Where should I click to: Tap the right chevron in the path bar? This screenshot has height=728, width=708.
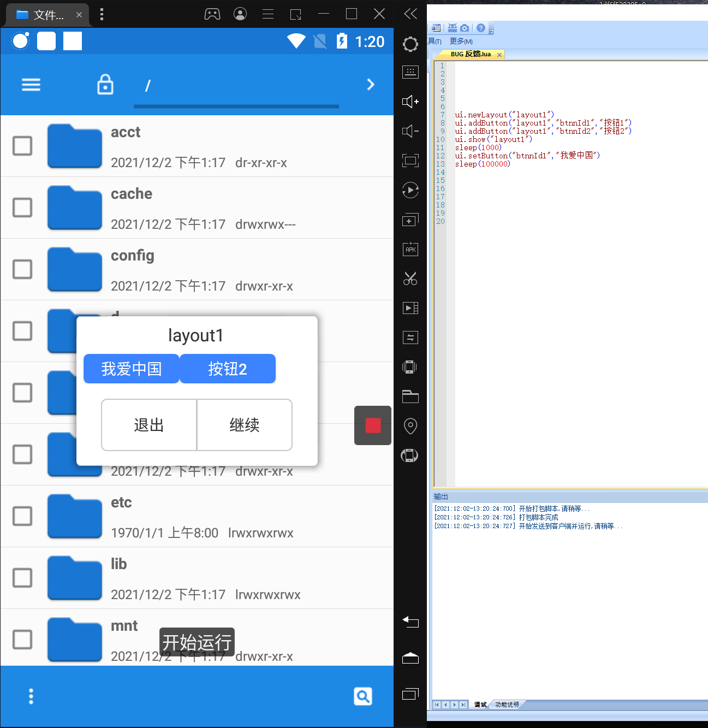pos(371,85)
